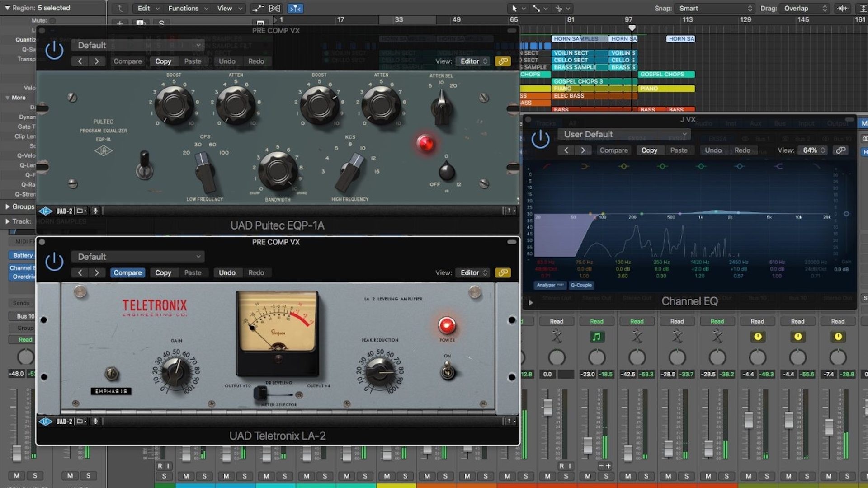Click the link icon in Teletronix LA-2 header
868x488 pixels.
click(503, 272)
